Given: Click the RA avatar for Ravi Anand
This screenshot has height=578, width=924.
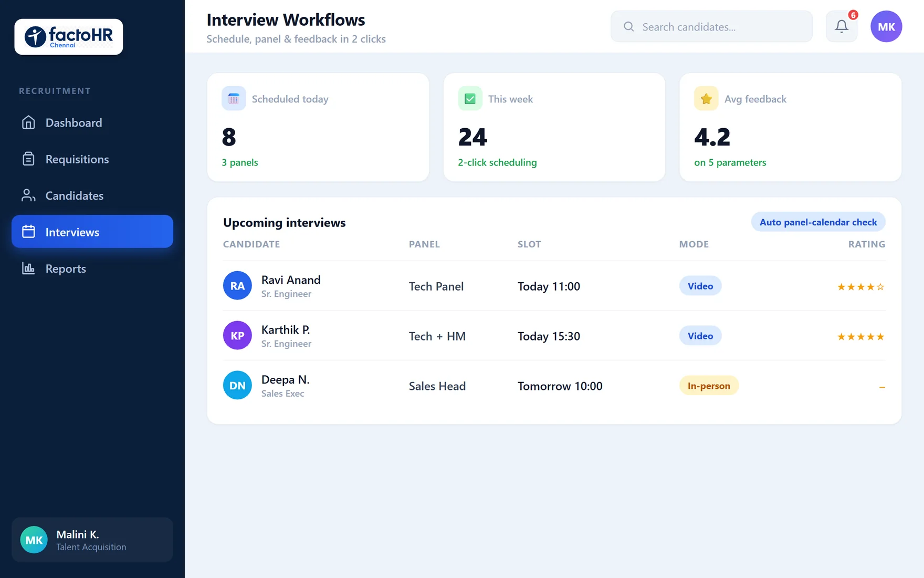Looking at the screenshot, I should 237,286.
